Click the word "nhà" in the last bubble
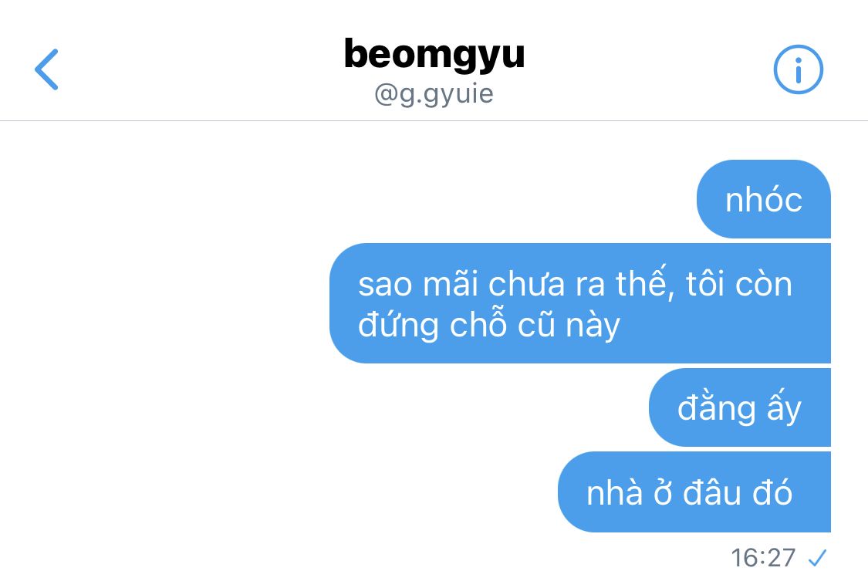 click(x=613, y=492)
